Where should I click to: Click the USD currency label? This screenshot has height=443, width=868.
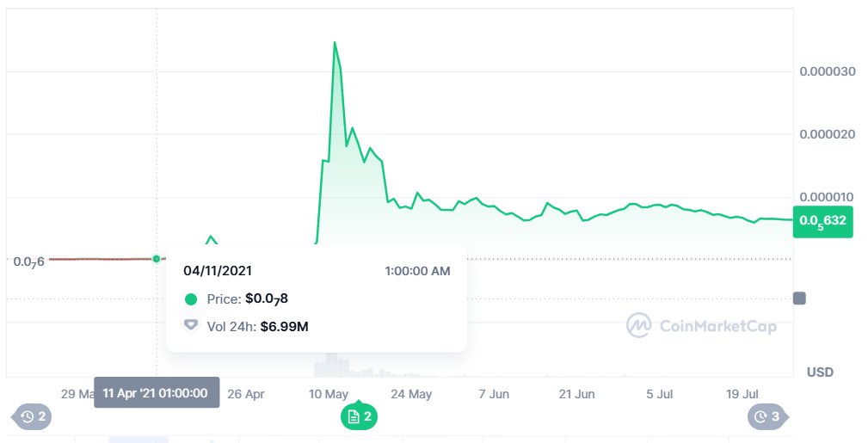click(x=820, y=372)
